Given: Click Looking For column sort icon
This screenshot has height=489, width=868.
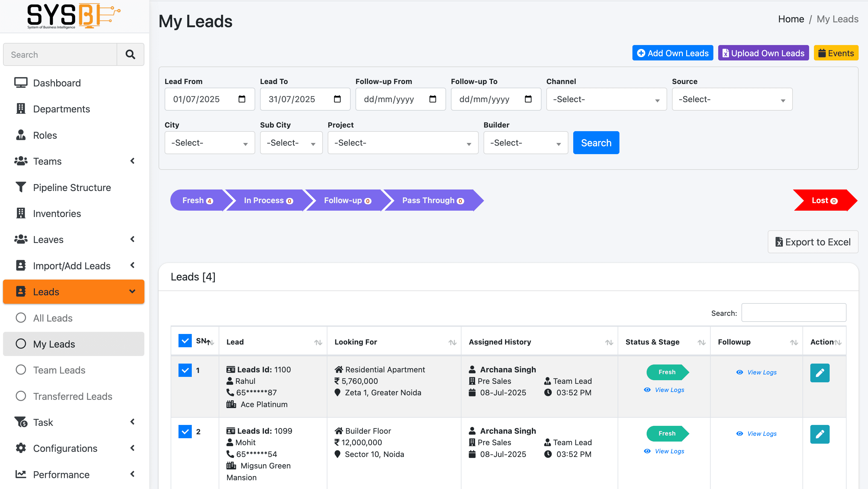Looking at the screenshot, I should (452, 342).
